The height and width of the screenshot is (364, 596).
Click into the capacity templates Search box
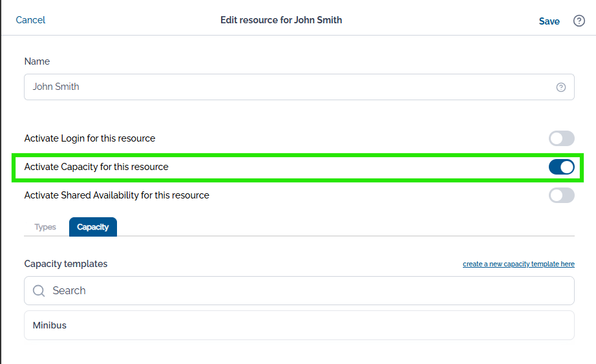[x=299, y=290]
